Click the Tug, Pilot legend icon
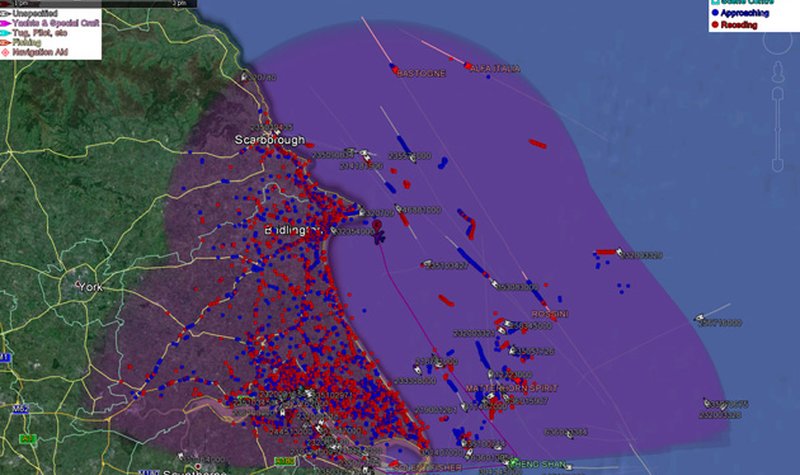This screenshot has width=800, height=475. 5,33
